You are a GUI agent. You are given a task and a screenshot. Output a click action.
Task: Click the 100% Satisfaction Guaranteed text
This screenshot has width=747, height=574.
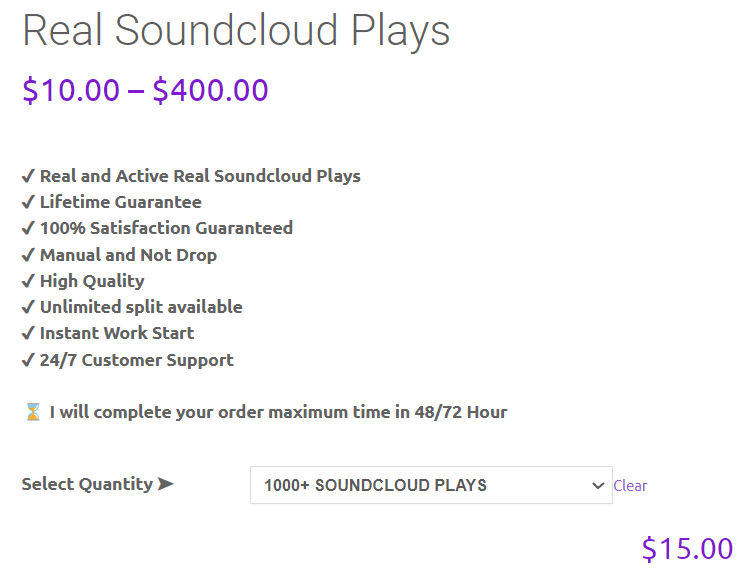166,228
